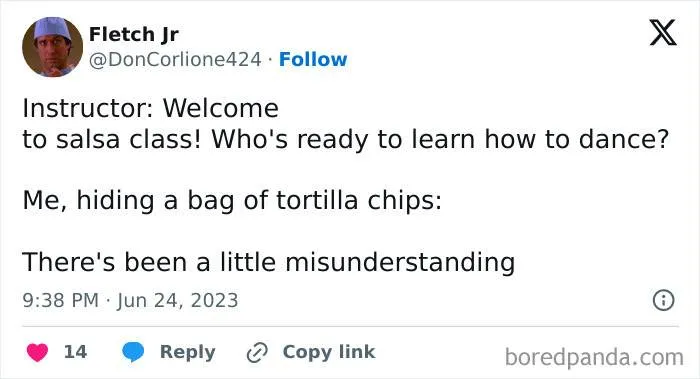The width and height of the screenshot is (700, 379).
Task: Click the X logo icon
Action: tap(663, 33)
